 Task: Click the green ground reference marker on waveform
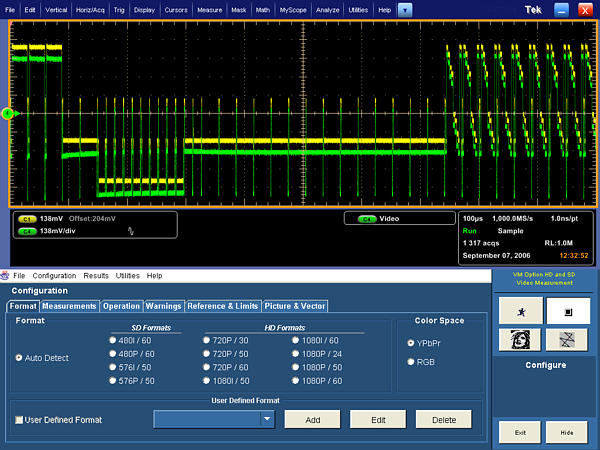(8, 114)
